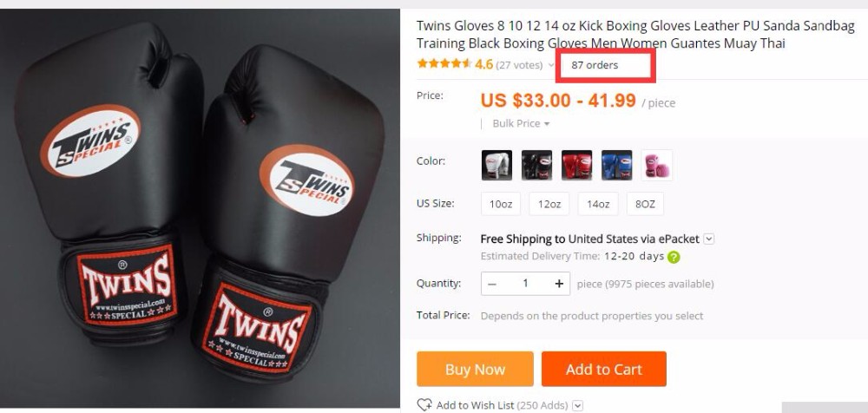868x413 pixels.
Task: Pick the pink gloves color option
Action: coord(657,165)
